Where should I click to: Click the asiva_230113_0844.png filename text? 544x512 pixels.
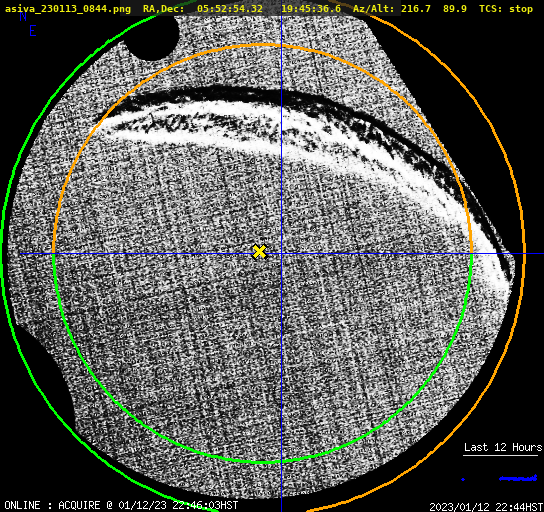coord(68,9)
